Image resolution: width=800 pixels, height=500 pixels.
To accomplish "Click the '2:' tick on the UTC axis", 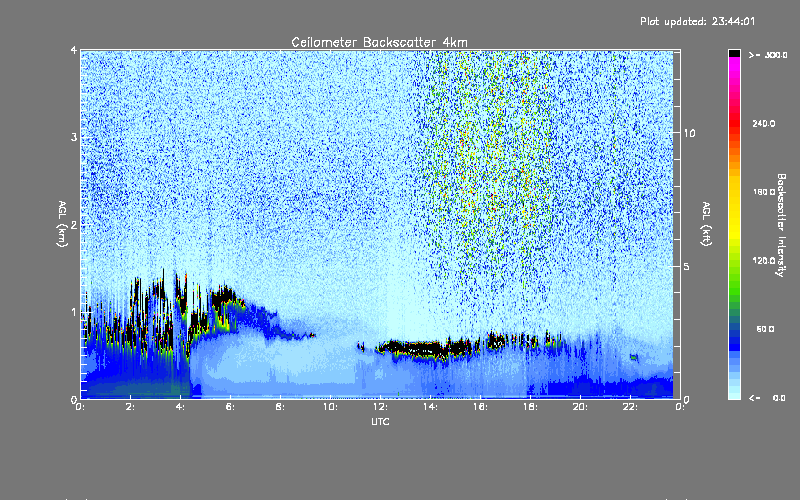I will click(131, 407).
